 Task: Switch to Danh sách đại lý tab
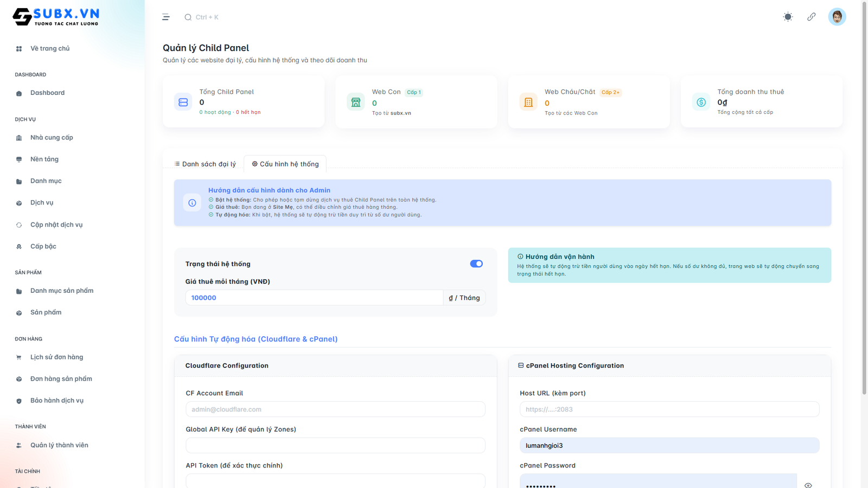point(205,164)
